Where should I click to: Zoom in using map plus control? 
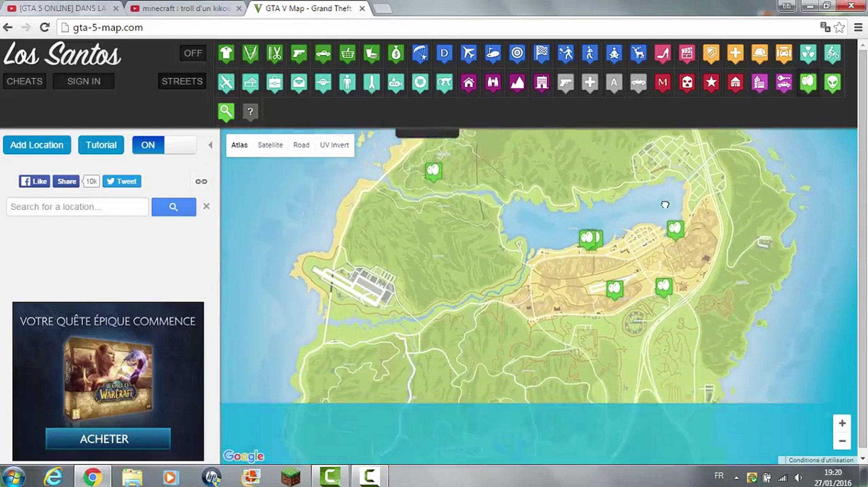click(841, 423)
